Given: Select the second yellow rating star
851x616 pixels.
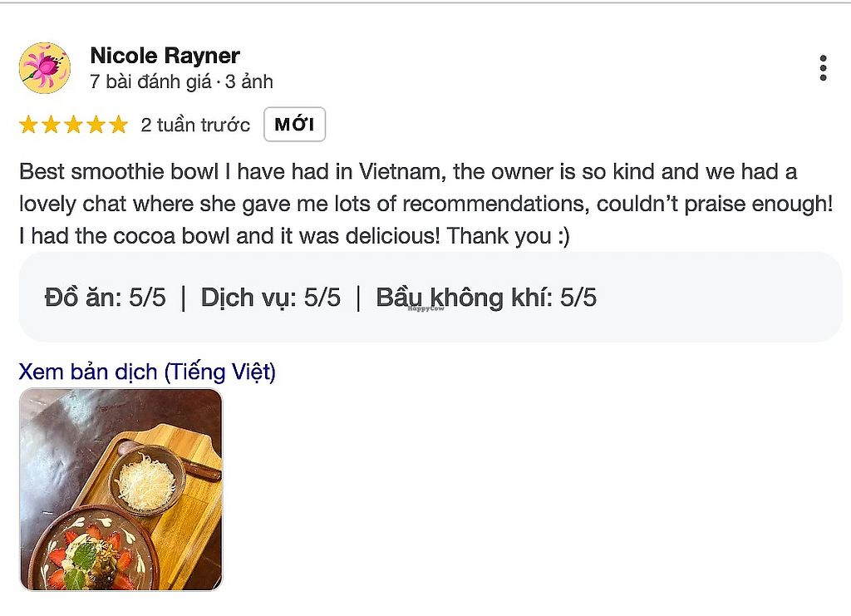Looking at the screenshot, I should coord(52,126).
